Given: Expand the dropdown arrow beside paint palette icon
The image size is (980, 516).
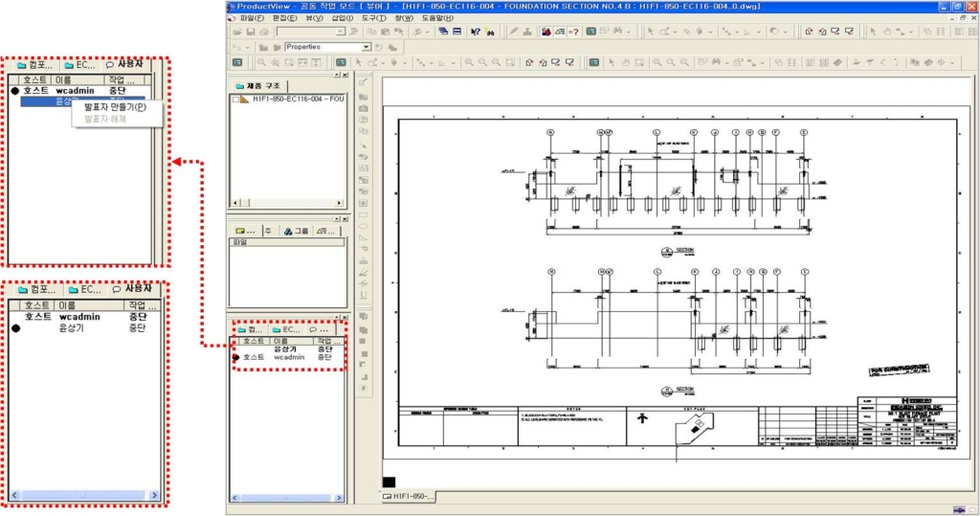Looking at the screenshot, I should point(786,32).
